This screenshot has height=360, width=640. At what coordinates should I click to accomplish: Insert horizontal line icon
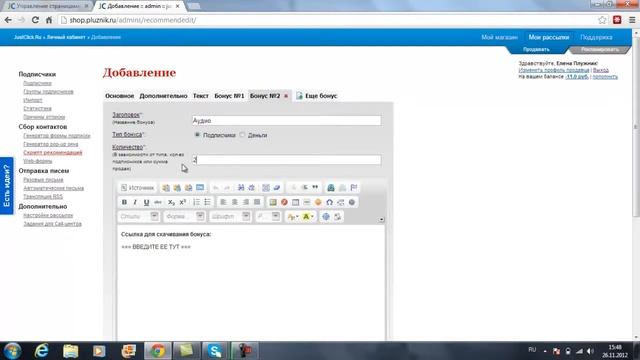pos(307,202)
